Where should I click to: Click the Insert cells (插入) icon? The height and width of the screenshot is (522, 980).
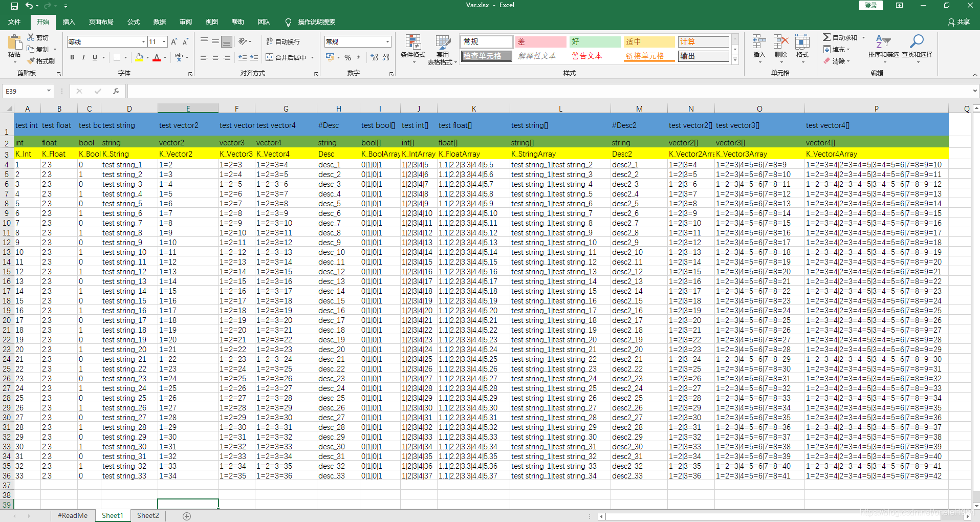(x=759, y=42)
